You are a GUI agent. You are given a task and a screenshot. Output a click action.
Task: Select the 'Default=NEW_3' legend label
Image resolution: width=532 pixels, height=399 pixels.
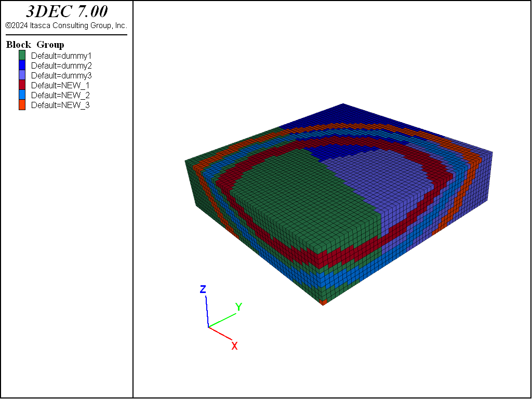pos(60,105)
